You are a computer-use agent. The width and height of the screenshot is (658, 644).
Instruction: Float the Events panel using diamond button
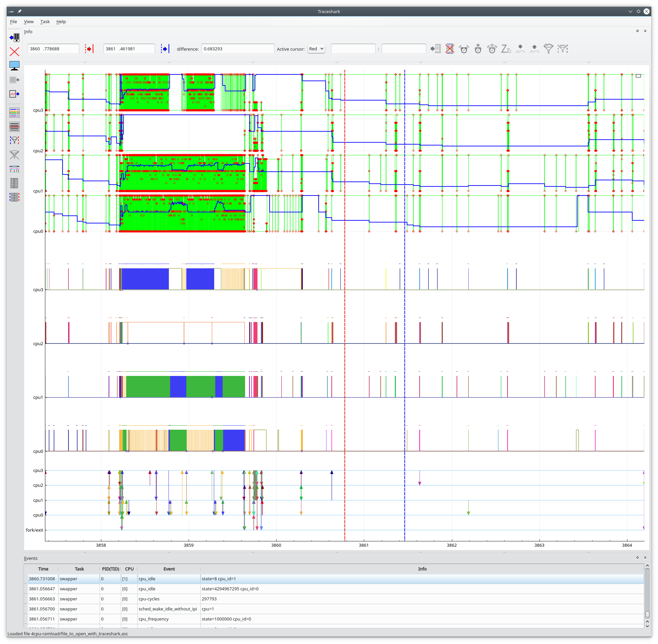pos(637,558)
